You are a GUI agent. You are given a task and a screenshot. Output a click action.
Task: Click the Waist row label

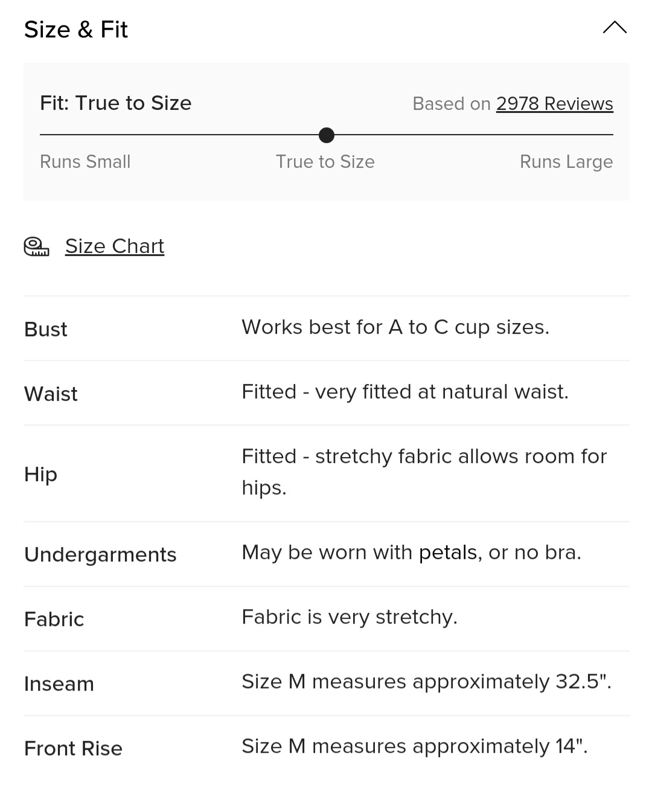coord(51,394)
